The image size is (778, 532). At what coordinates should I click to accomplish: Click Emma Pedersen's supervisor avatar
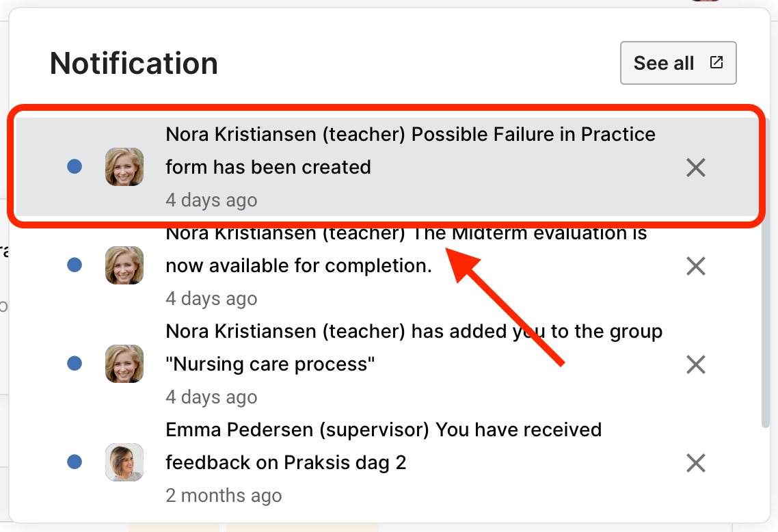124,462
